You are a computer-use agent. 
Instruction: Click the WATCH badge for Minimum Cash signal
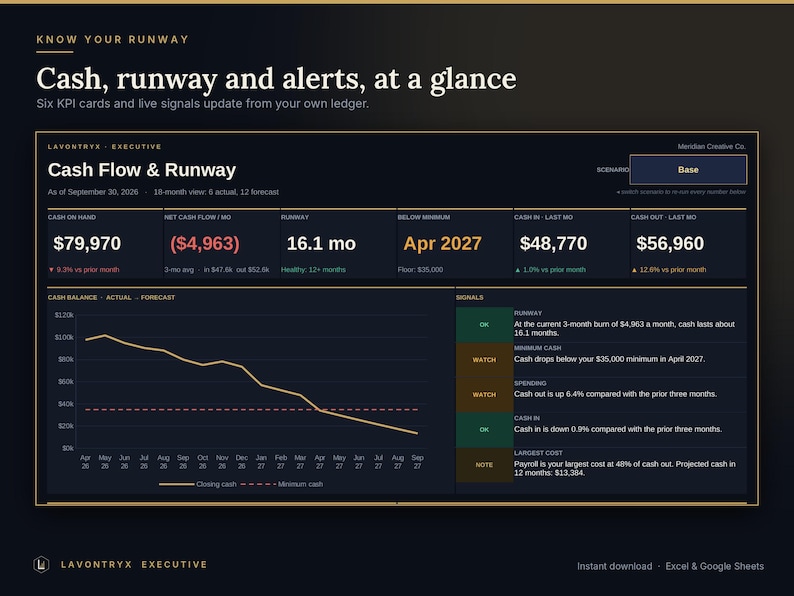484,360
